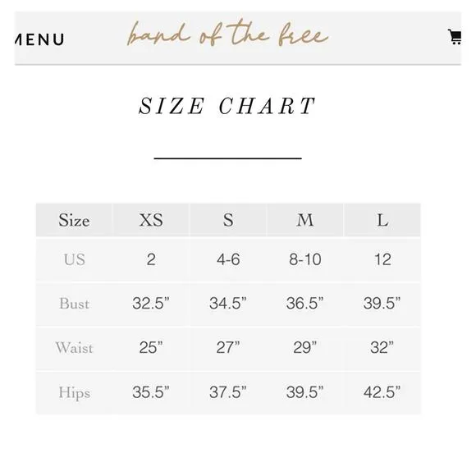Click the Hips row label
Viewport: 476px width, 476px height.
(75, 392)
